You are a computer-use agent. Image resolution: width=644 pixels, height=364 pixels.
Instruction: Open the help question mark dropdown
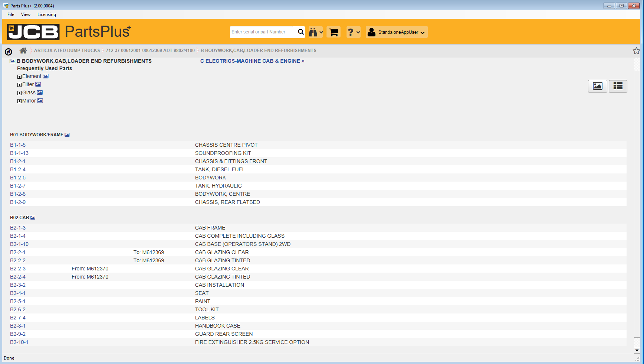pyautogui.click(x=353, y=32)
